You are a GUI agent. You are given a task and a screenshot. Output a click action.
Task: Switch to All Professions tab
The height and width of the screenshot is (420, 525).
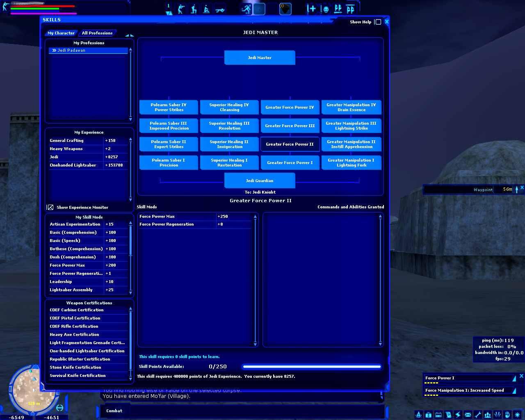click(x=97, y=33)
